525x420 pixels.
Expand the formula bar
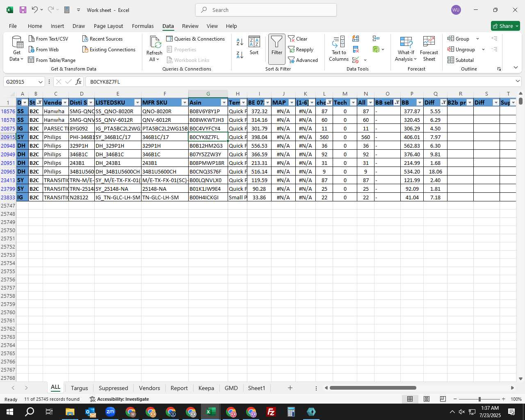tap(518, 81)
